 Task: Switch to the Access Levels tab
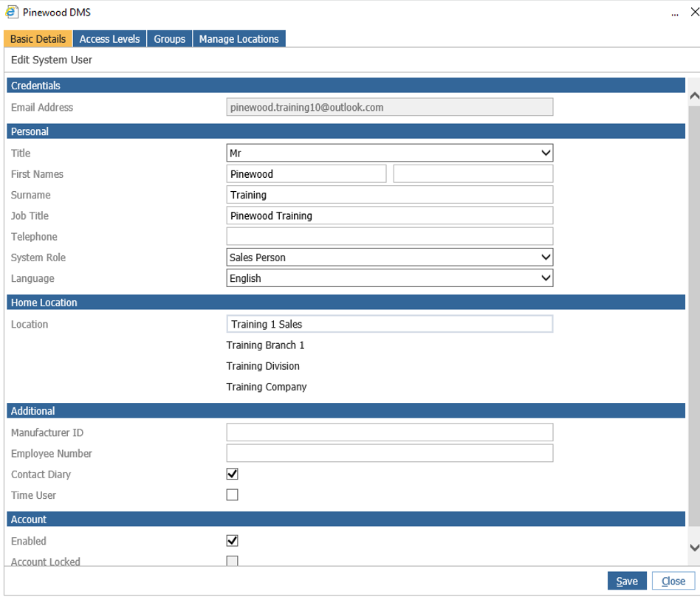pos(109,39)
